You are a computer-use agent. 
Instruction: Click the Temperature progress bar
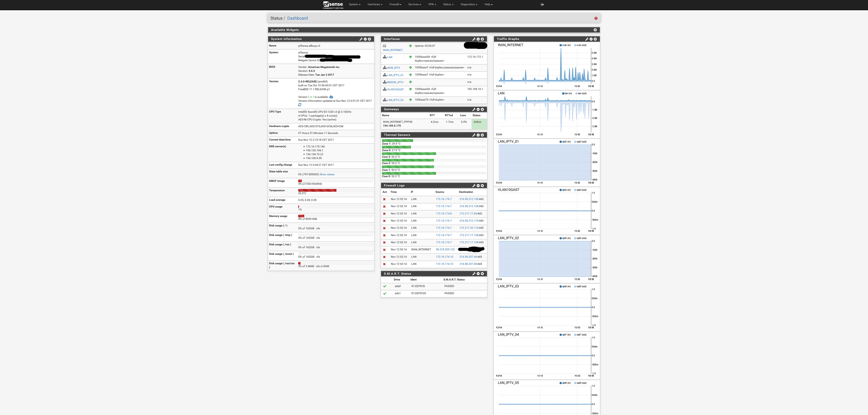coord(317,191)
